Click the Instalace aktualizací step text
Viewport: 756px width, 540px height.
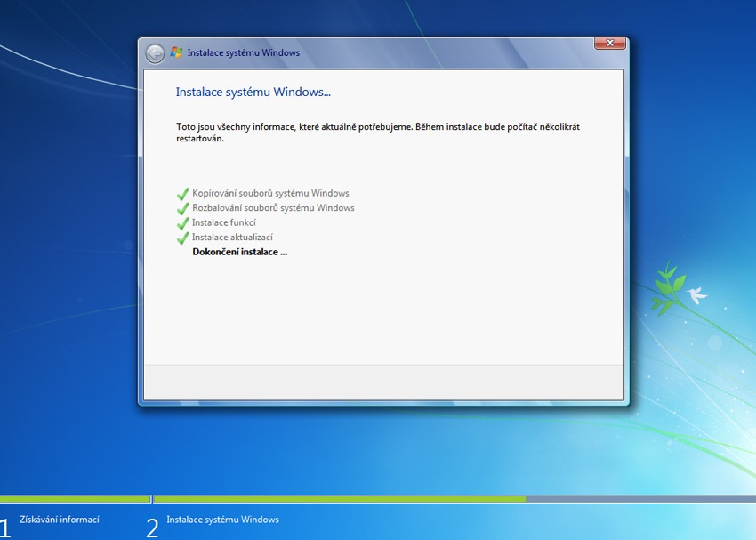click(x=232, y=238)
